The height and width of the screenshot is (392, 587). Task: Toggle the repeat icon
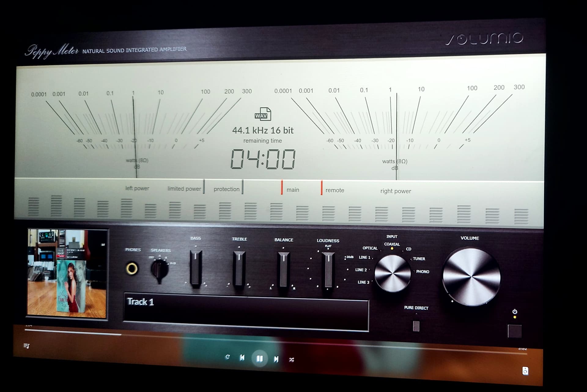pos(227,357)
